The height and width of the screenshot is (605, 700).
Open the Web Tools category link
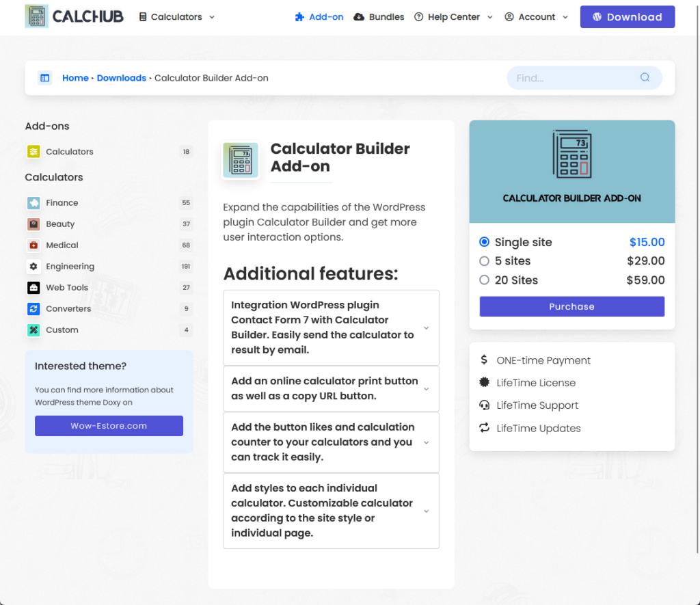tap(67, 288)
